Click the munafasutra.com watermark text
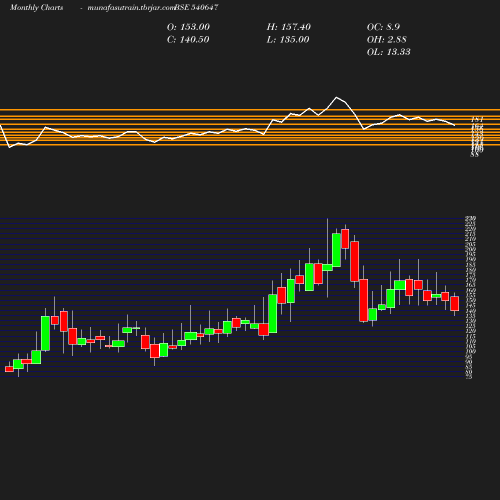The width and height of the screenshot is (500, 500). pos(131,8)
